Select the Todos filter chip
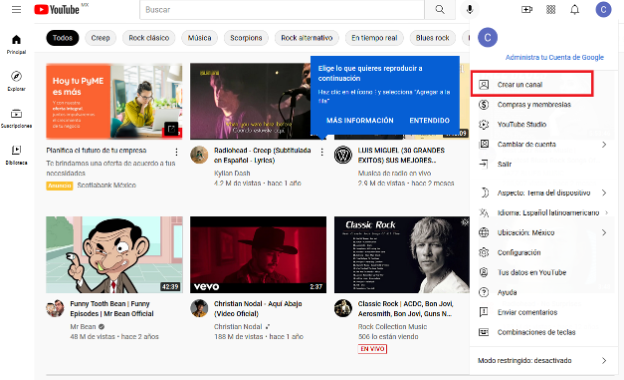Viewport: 624px width, 380px height. click(62, 38)
